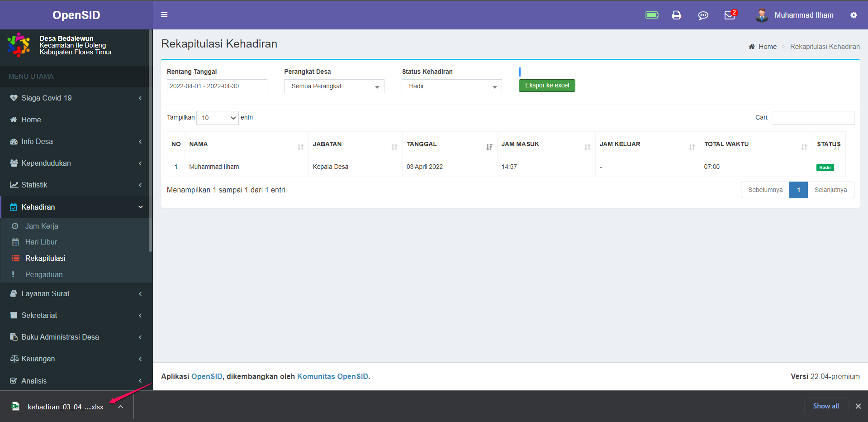Click the Kehadiran calendar-check icon
Image resolution: width=868 pixels, height=422 pixels.
point(14,207)
